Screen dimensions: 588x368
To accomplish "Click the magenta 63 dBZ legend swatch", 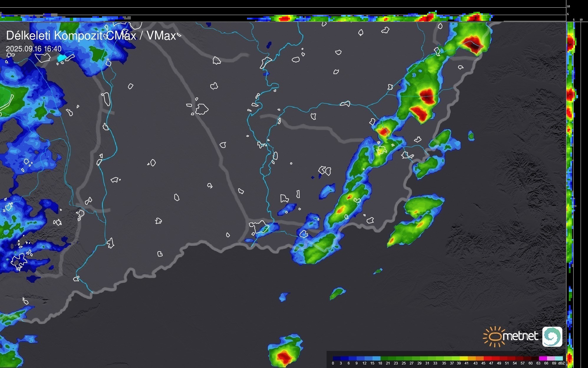I will [x=543, y=358].
